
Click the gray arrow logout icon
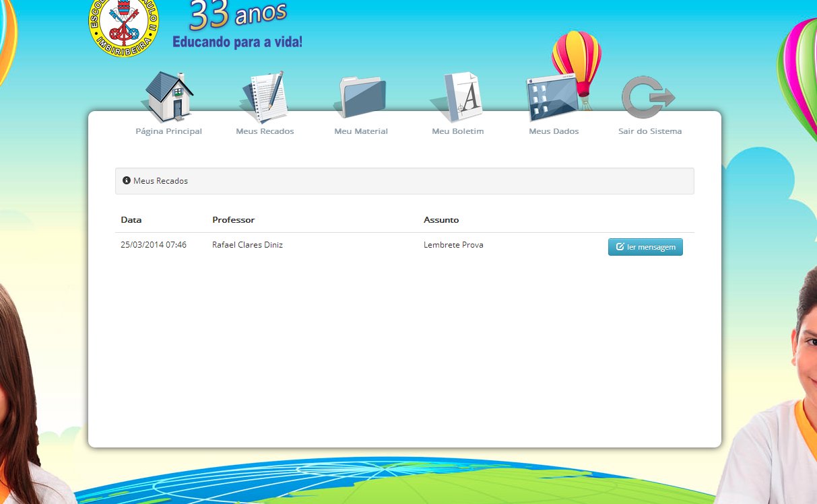[649, 98]
